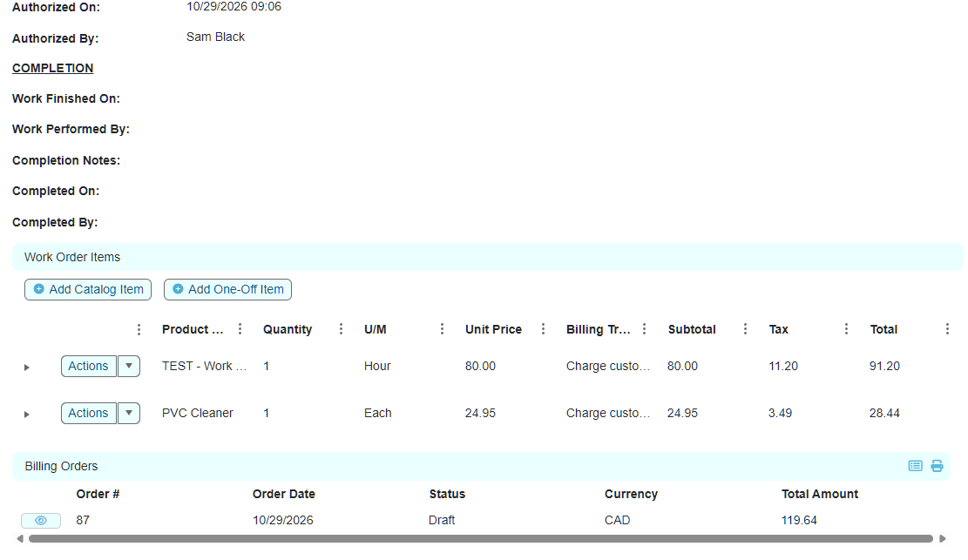
Task: Select the PVC Cleaner product cell
Action: [198, 413]
